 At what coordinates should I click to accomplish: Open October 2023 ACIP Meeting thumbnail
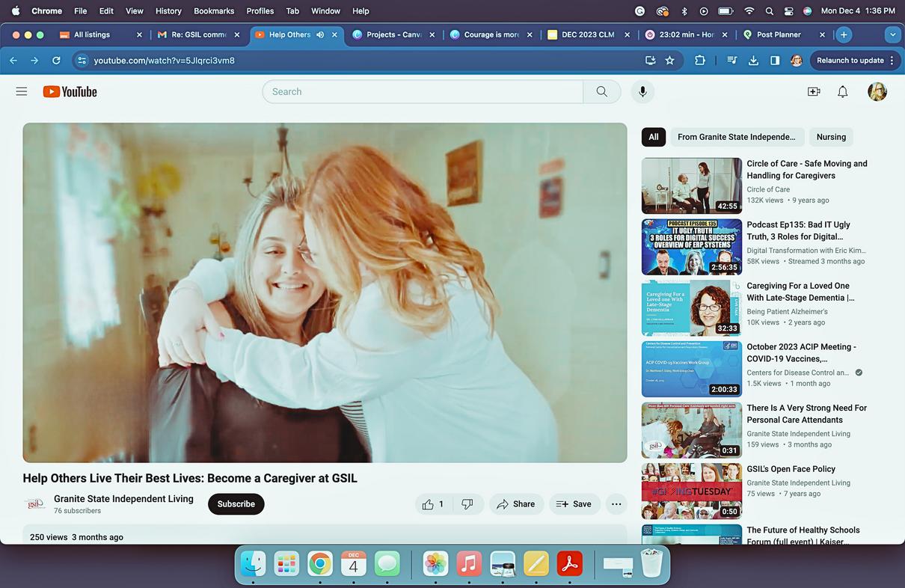coord(692,370)
